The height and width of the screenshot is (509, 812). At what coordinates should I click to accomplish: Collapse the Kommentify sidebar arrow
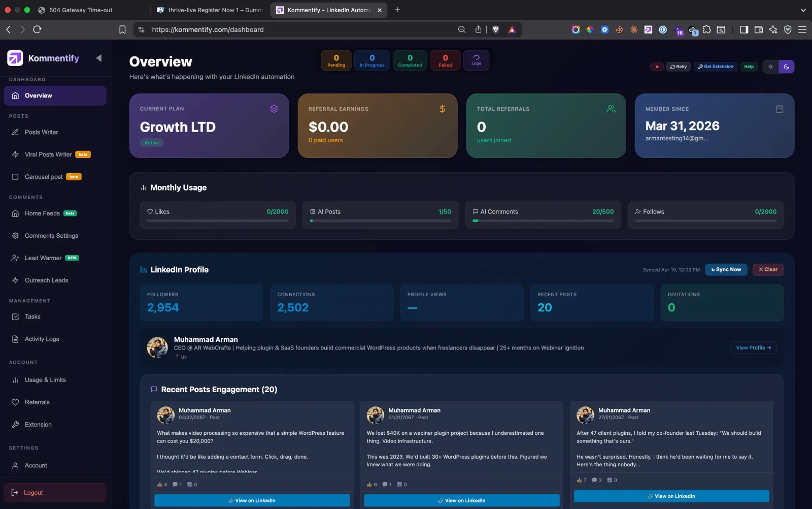99,58
